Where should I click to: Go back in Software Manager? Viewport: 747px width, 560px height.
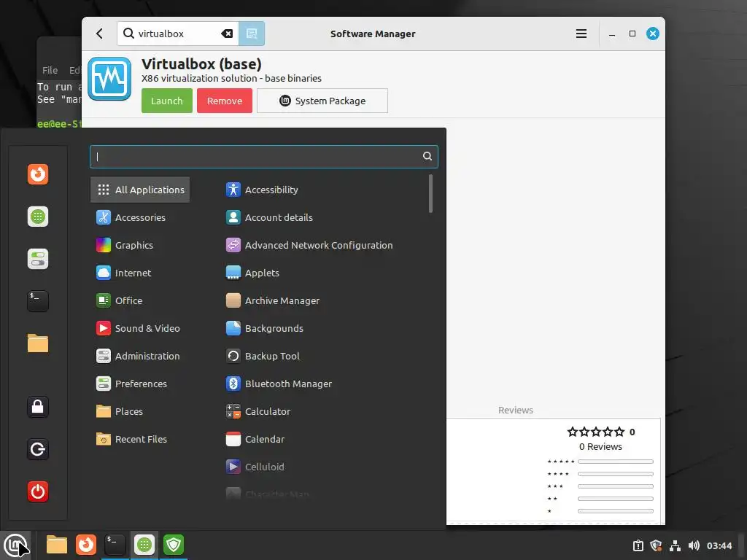pos(99,34)
